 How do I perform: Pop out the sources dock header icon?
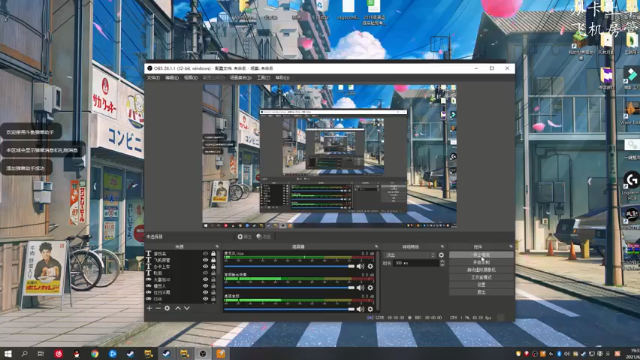(217, 247)
